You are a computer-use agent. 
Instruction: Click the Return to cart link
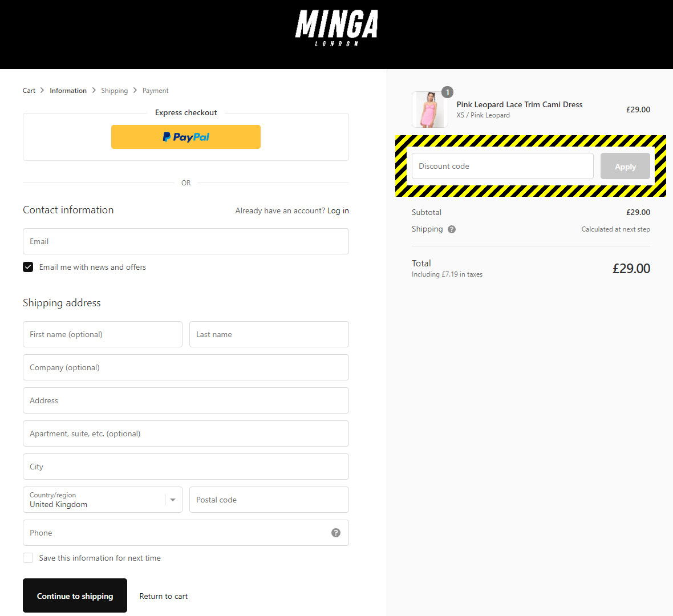tap(164, 595)
